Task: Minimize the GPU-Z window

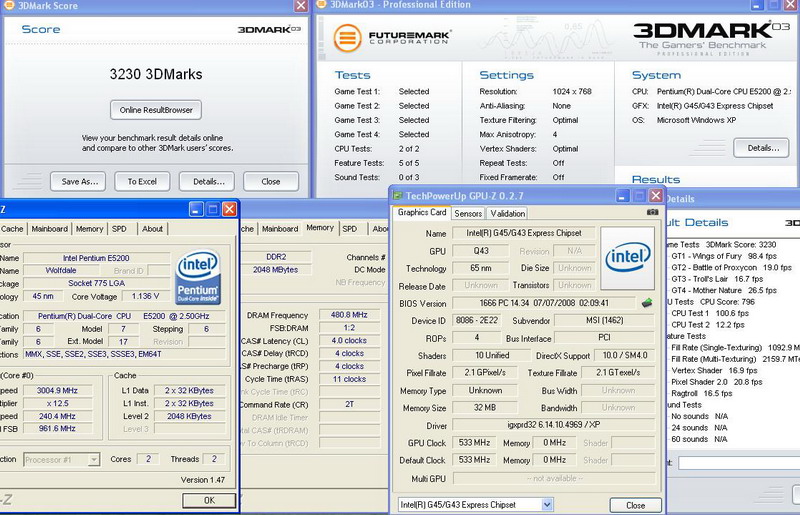Action: point(622,196)
